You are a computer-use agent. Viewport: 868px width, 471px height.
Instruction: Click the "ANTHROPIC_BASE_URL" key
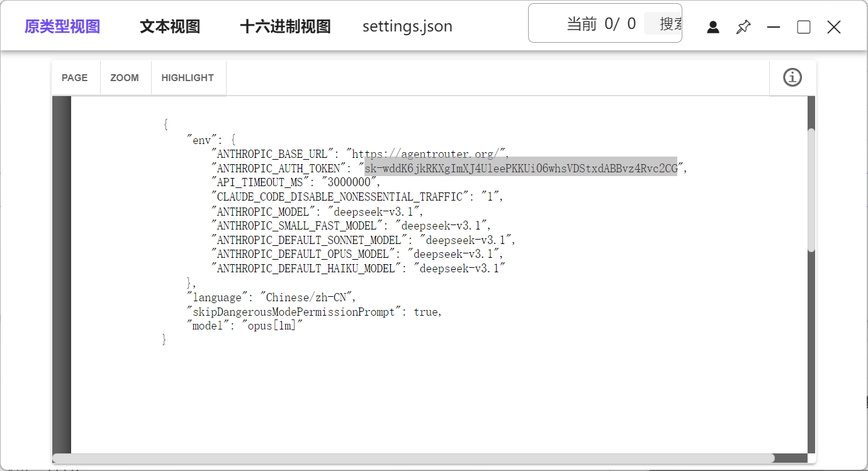point(273,154)
